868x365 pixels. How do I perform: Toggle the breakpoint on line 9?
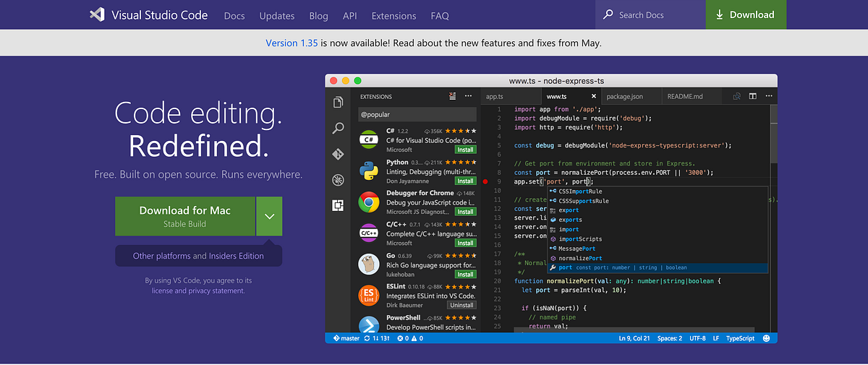click(485, 182)
